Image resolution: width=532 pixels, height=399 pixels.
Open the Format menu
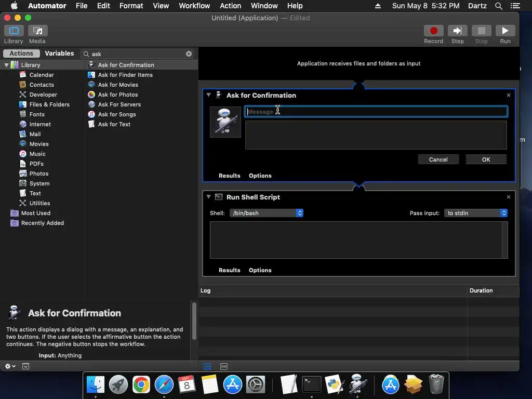pyautogui.click(x=131, y=6)
